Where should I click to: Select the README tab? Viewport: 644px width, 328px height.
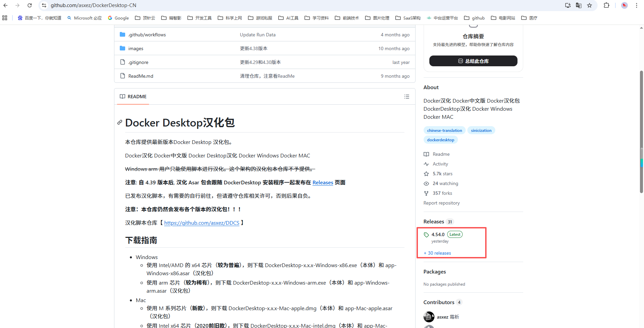133,97
